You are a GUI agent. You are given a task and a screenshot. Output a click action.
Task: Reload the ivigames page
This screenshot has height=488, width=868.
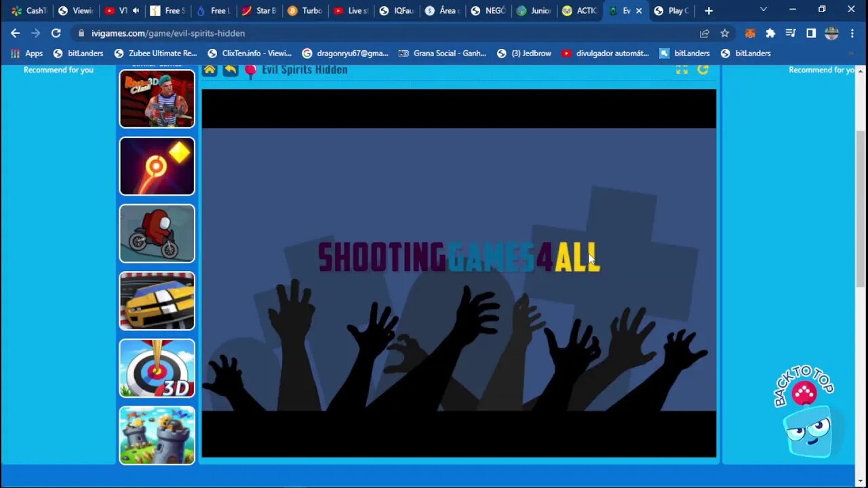(56, 33)
